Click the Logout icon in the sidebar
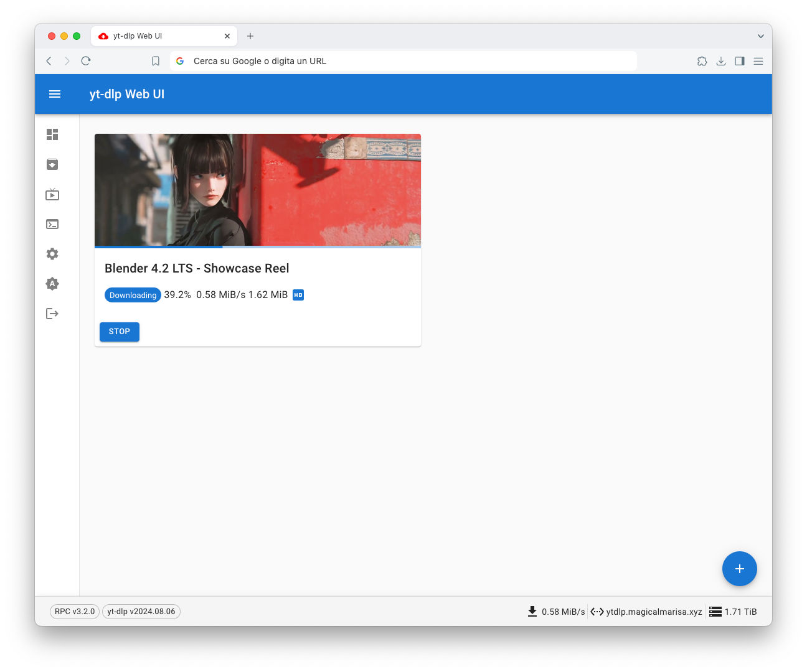This screenshot has height=672, width=807. (x=52, y=314)
